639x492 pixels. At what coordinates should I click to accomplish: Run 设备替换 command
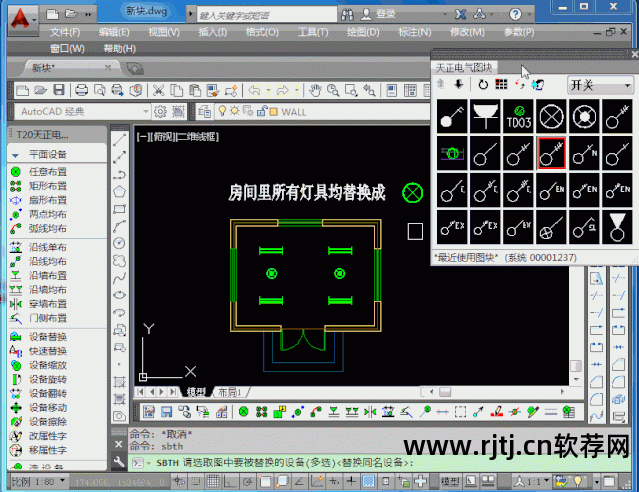click(48, 337)
